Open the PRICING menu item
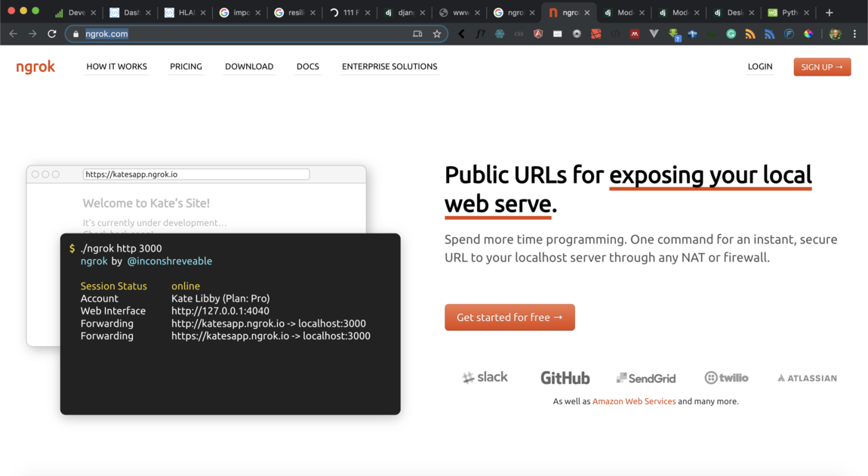The width and height of the screenshot is (868, 476). click(x=186, y=66)
